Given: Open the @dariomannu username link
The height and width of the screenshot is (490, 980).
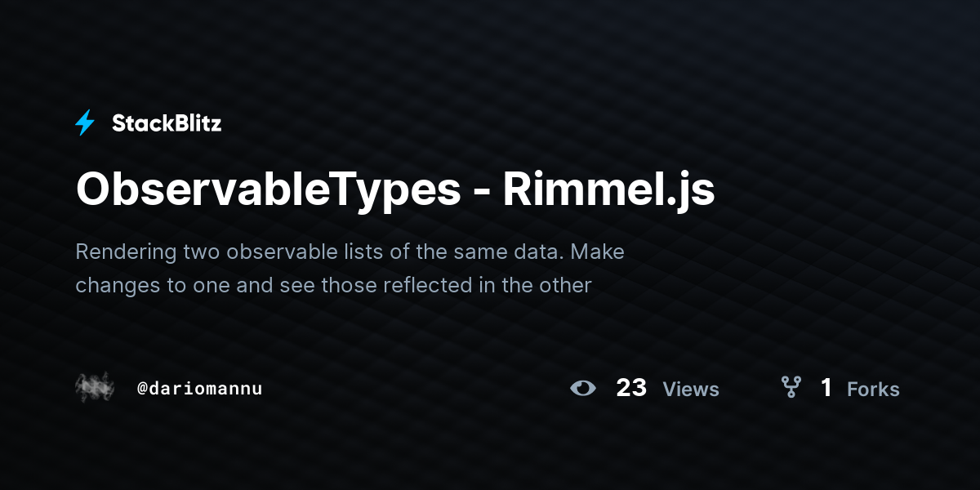Looking at the screenshot, I should tap(200, 389).
